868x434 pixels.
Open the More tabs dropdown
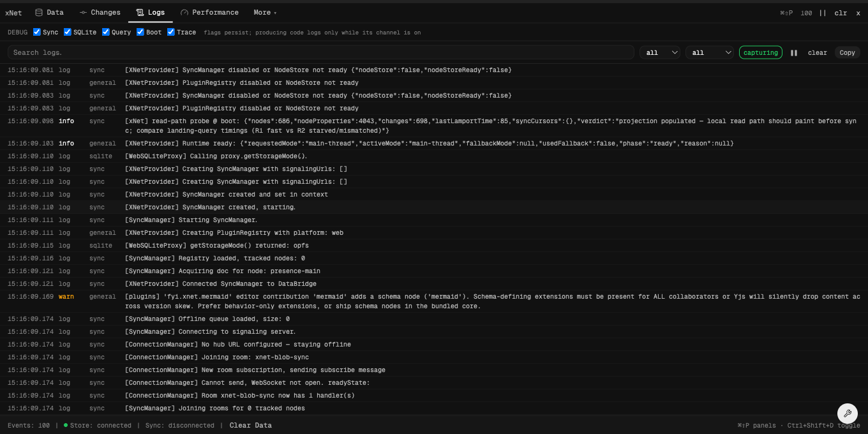(265, 13)
